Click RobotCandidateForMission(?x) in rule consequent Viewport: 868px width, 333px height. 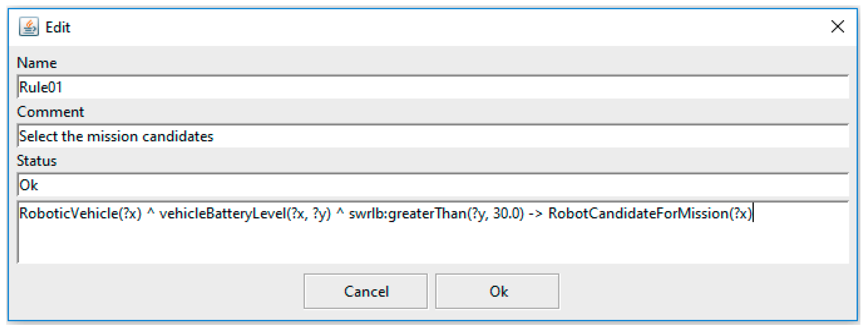(650, 214)
